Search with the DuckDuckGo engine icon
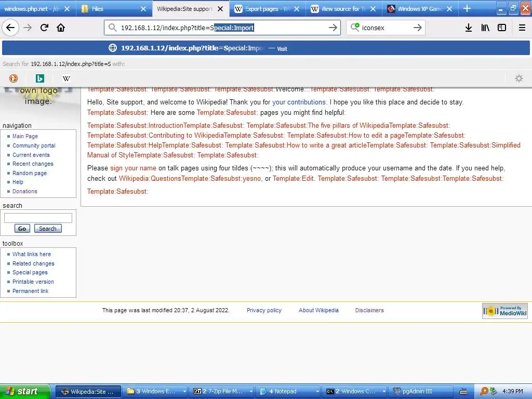The width and height of the screenshot is (532, 399). [x=13, y=78]
